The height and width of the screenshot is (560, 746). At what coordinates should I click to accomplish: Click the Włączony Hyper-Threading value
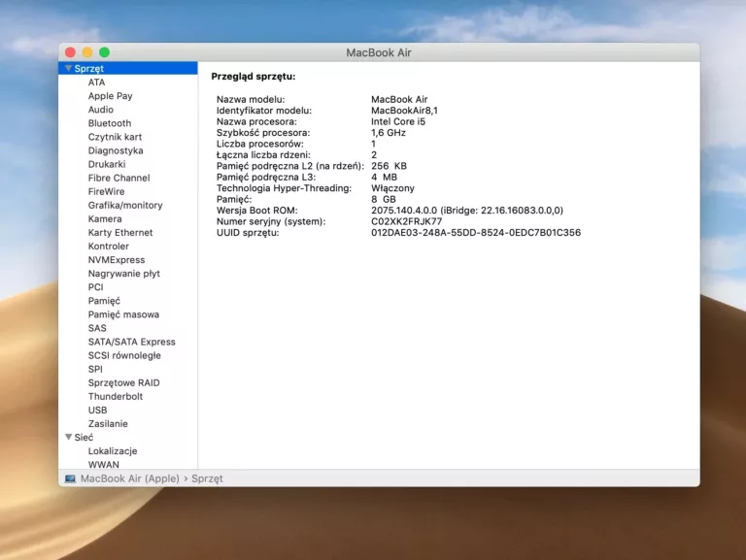393,188
